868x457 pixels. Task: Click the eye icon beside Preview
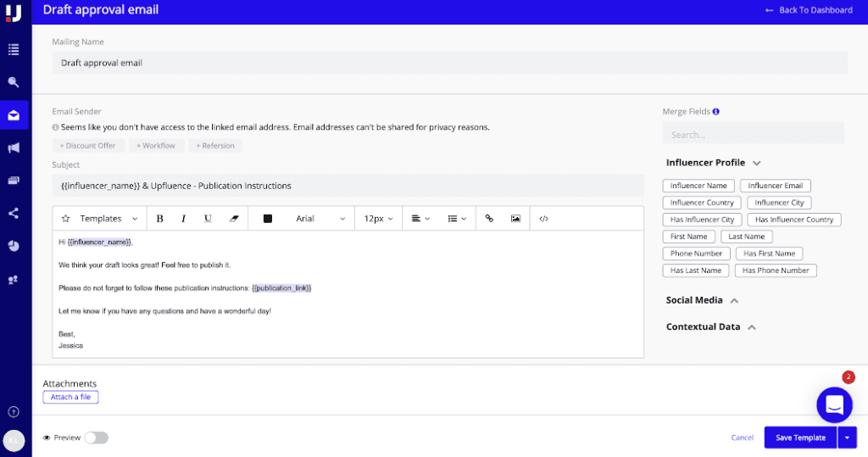click(x=47, y=437)
